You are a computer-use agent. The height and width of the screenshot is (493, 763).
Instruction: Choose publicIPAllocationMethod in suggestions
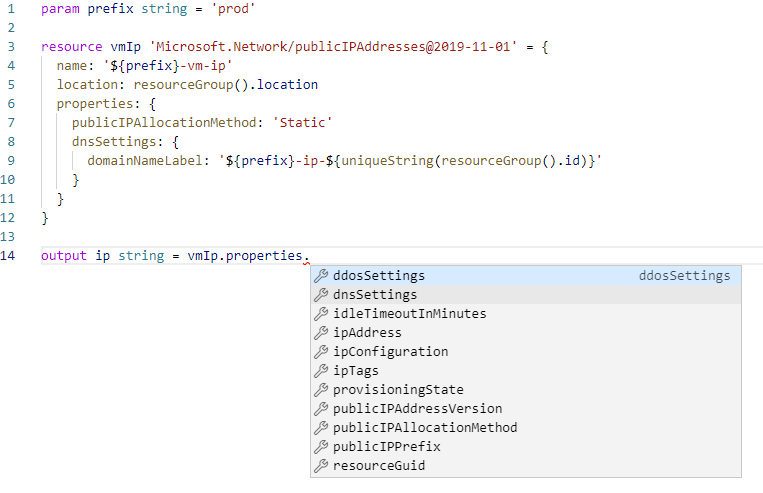pos(425,428)
